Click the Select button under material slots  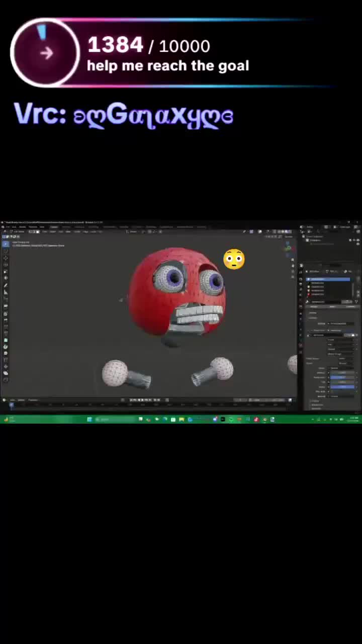click(x=332, y=306)
